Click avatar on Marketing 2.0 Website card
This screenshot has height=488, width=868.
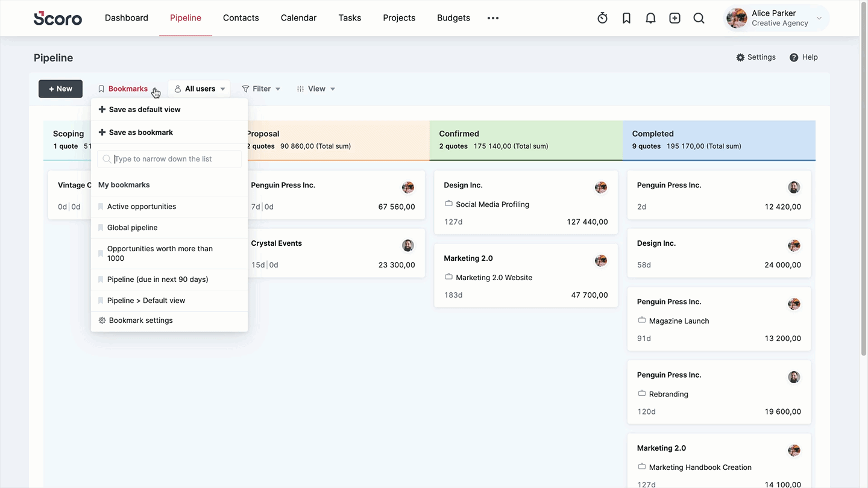(601, 260)
